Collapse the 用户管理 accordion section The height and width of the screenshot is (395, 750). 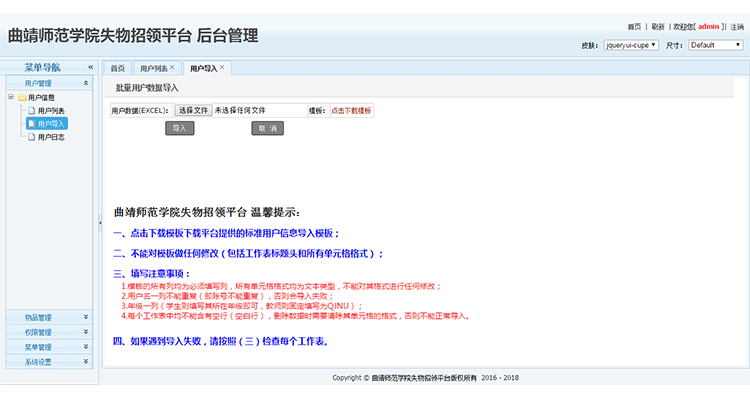tap(86, 83)
